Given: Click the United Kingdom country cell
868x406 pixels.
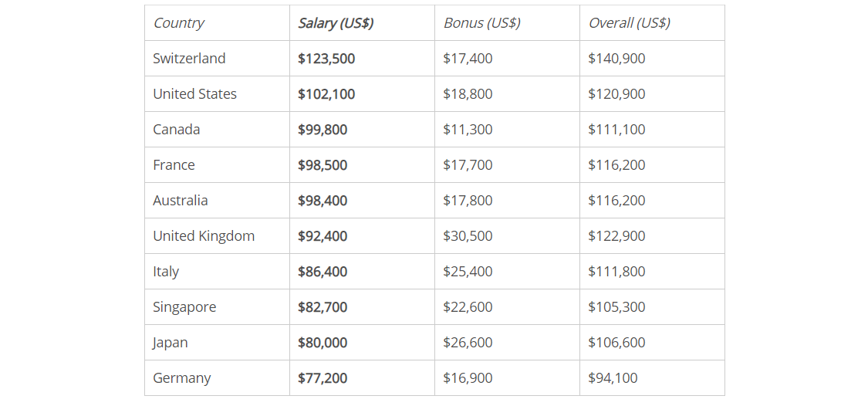Looking at the screenshot, I should tap(204, 236).
